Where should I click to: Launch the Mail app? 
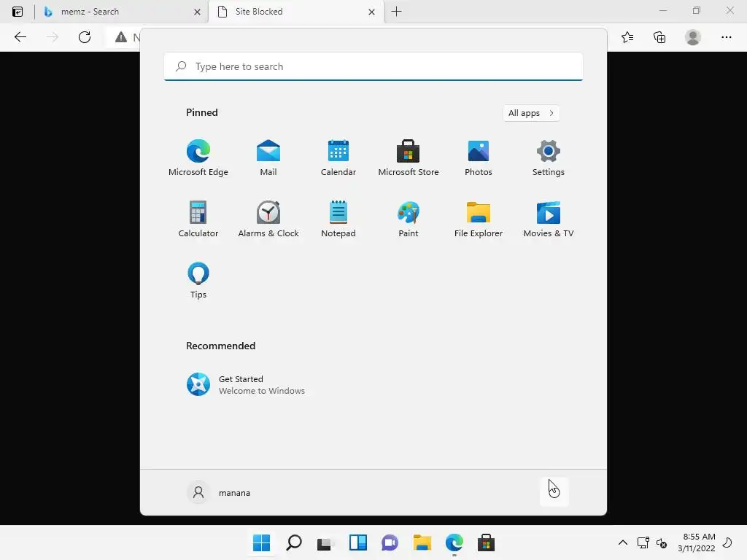pyautogui.click(x=268, y=157)
